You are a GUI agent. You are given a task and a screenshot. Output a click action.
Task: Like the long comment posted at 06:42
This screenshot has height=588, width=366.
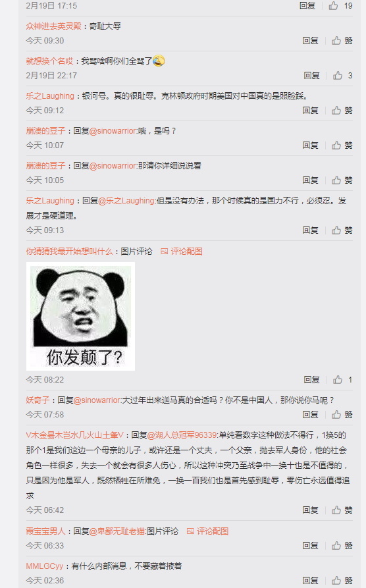pyautogui.click(x=342, y=510)
